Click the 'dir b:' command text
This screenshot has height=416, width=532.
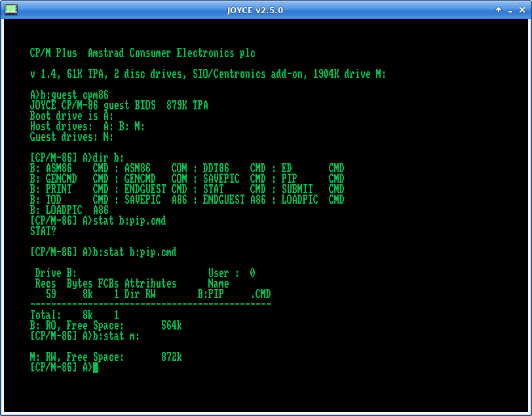pos(109,158)
